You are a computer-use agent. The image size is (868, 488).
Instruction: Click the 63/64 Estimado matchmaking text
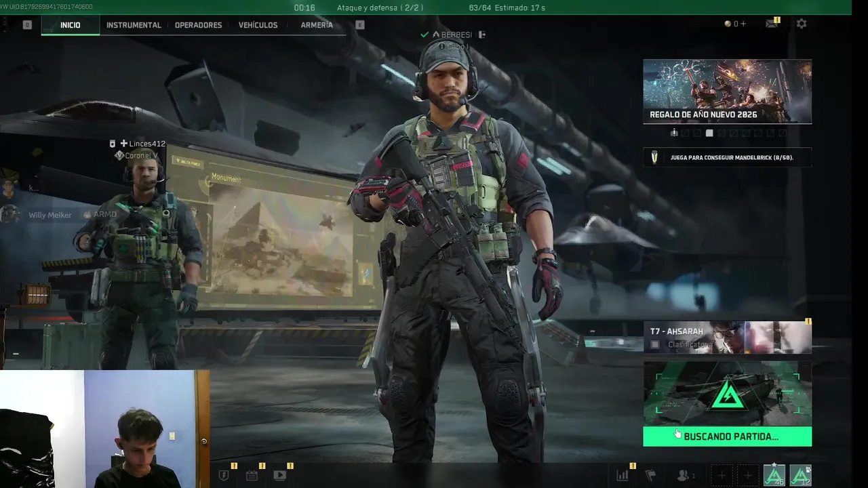(507, 7)
